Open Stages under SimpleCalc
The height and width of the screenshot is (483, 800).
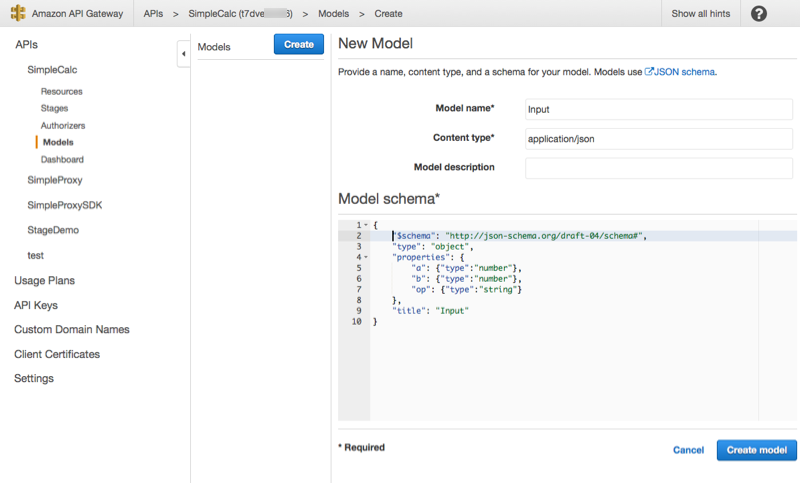pos(54,108)
